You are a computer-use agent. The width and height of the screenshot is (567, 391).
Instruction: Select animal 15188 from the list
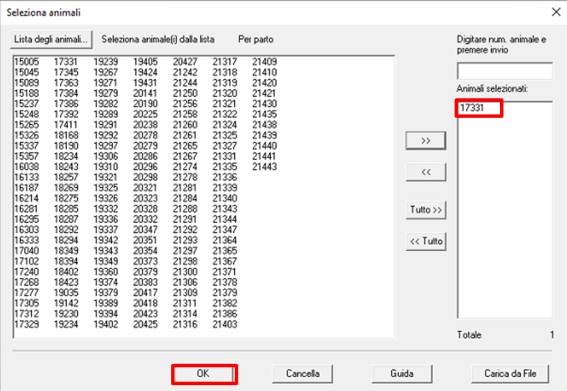(x=26, y=93)
